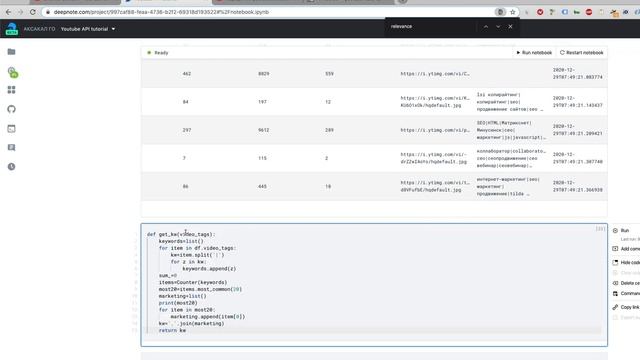This screenshot has width=640, height=360.
Task: Click the Deepnote logo
Action: 12,29
